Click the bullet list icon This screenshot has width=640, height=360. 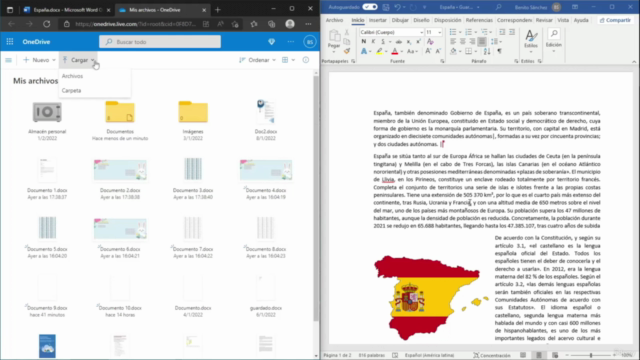click(x=453, y=32)
